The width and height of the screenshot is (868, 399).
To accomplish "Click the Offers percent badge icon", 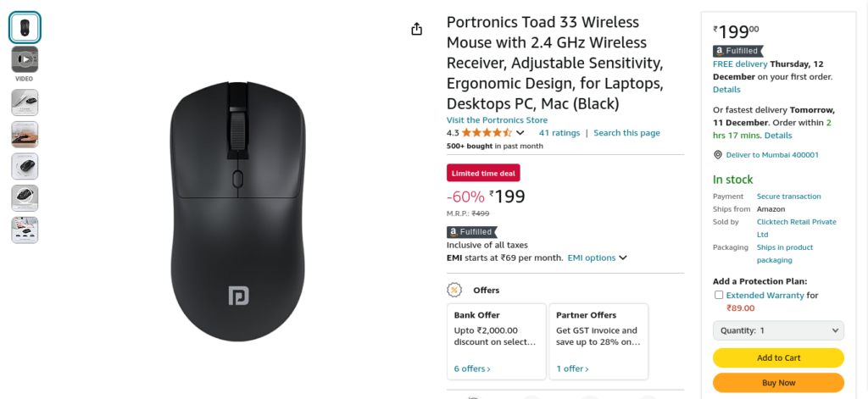I will point(454,290).
